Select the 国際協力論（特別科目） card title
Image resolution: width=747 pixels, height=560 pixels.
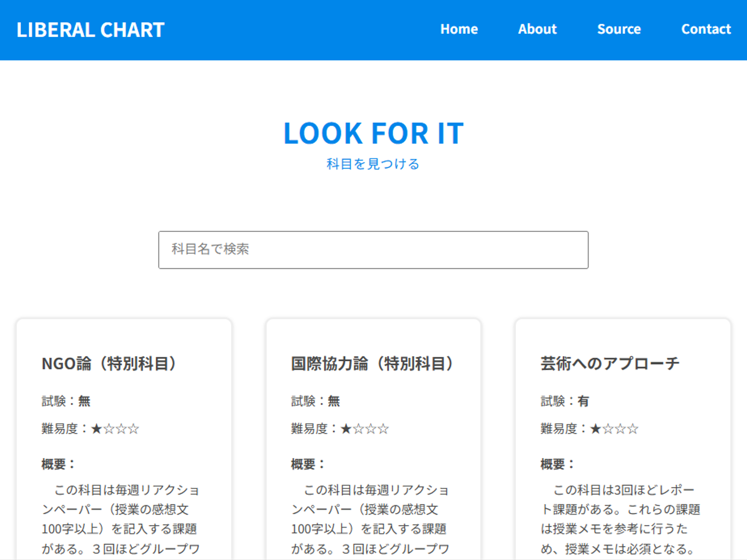[x=372, y=364]
